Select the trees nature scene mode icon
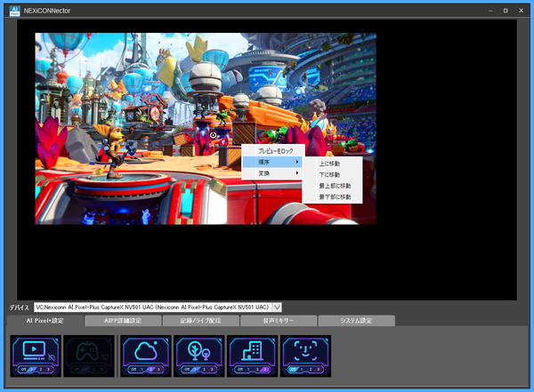 point(198,356)
